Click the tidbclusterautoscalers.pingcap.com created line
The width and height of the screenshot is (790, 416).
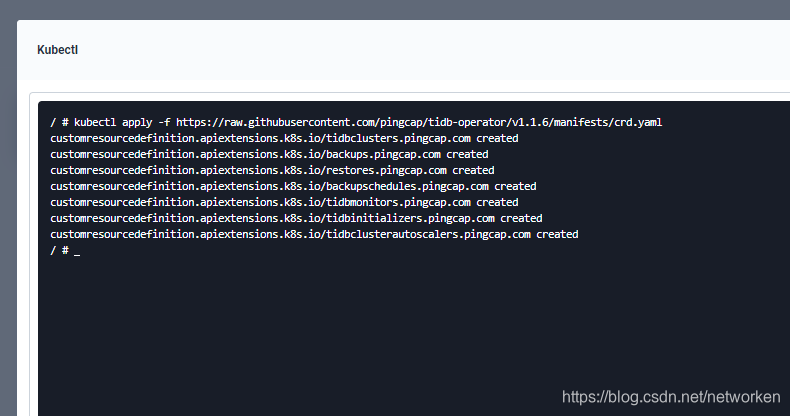coord(314,234)
